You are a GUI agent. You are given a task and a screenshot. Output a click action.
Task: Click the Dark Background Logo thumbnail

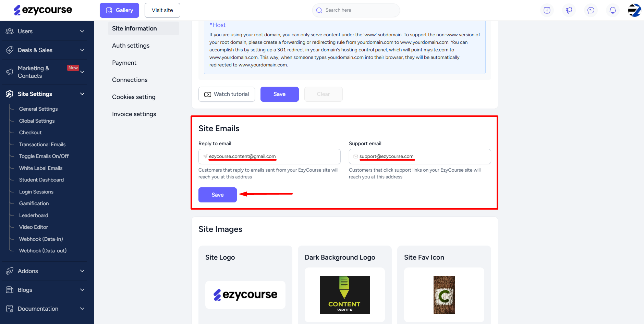point(345,295)
